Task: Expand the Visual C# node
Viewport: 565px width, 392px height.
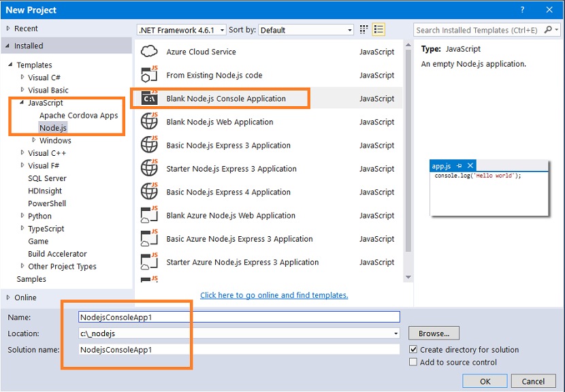Action: point(22,77)
